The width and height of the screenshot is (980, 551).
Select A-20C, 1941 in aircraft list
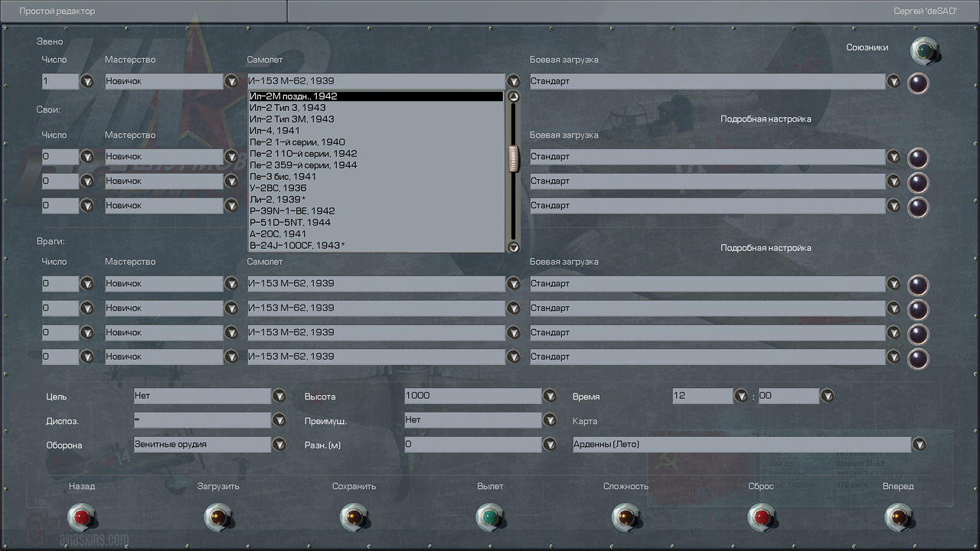[x=376, y=234]
